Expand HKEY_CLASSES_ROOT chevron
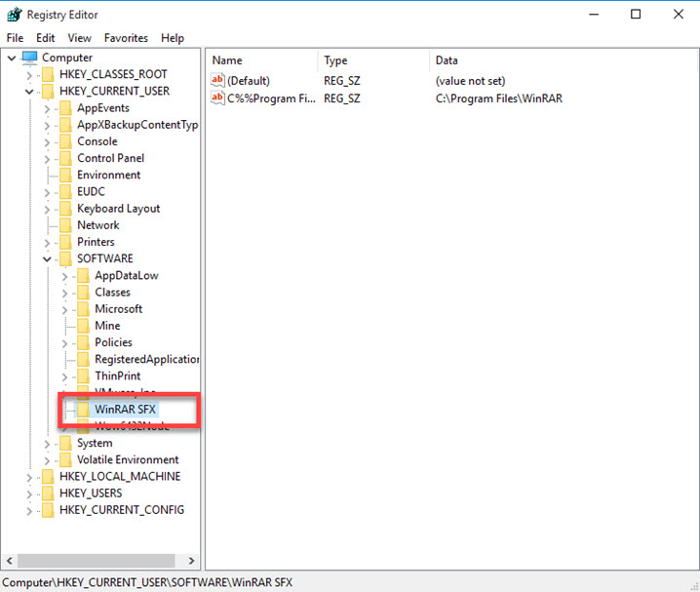 pos(29,75)
